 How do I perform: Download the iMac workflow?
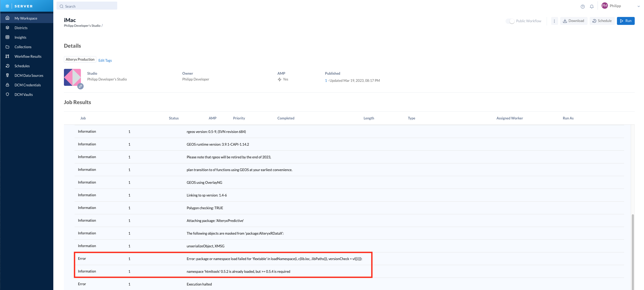click(x=574, y=21)
